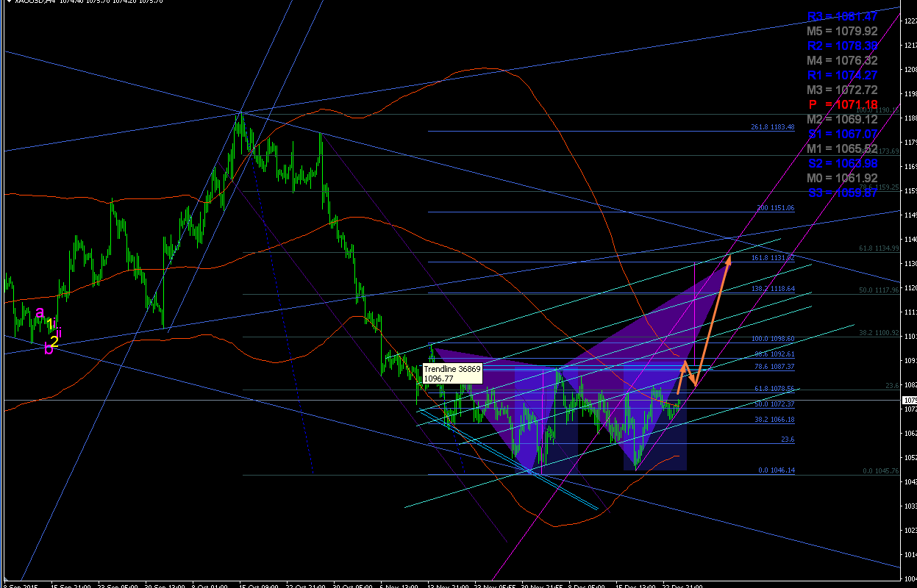Click the S2 = 1063.98 pivot label
The width and height of the screenshot is (917, 588).
[842, 163]
